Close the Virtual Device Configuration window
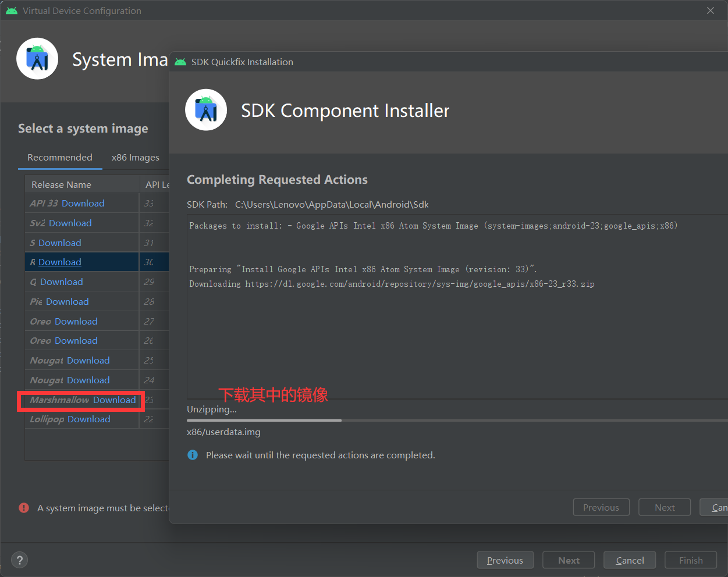The height and width of the screenshot is (577, 728). pyautogui.click(x=711, y=10)
